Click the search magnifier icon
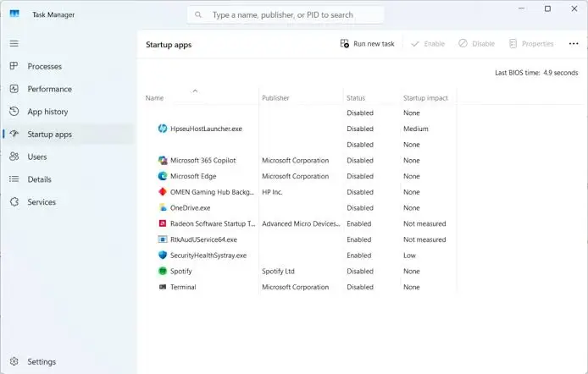Screen dimensions: 588x374 (198, 14)
